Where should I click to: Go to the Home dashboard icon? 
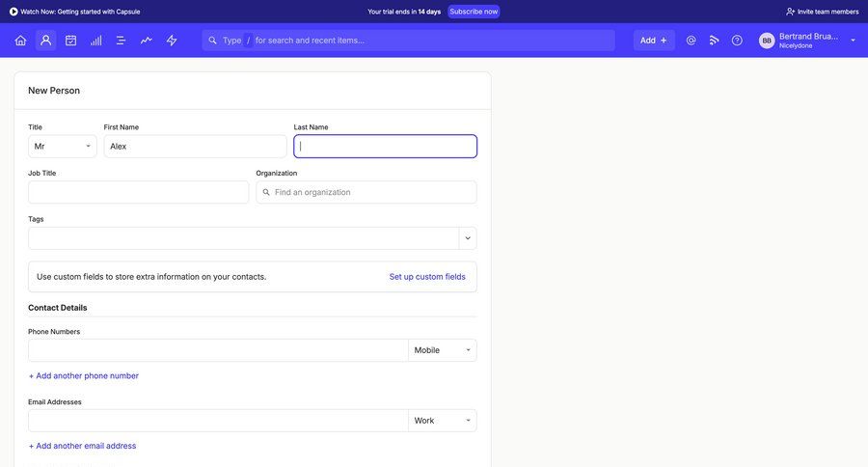tap(20, 41)
